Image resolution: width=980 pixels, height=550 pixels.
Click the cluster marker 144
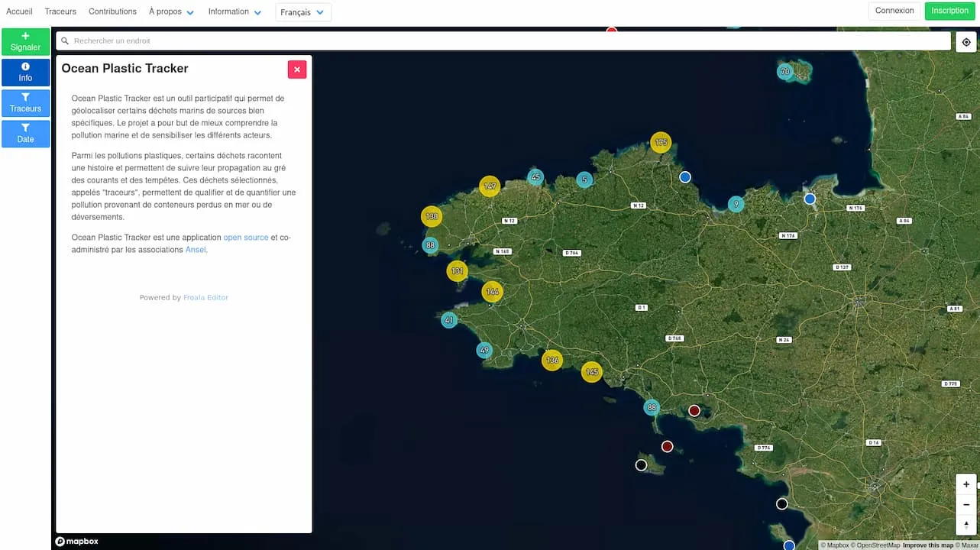492,292
